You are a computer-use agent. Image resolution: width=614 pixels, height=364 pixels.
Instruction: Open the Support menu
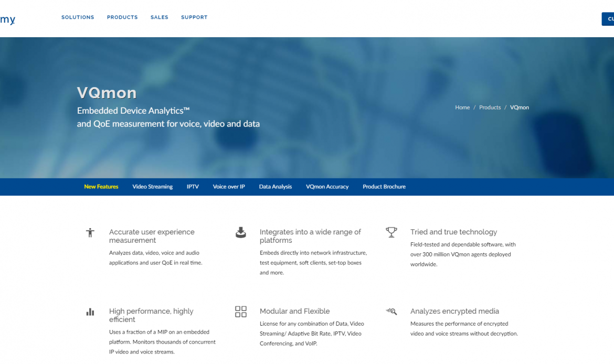pyautogui.click(x=194, y=17)
